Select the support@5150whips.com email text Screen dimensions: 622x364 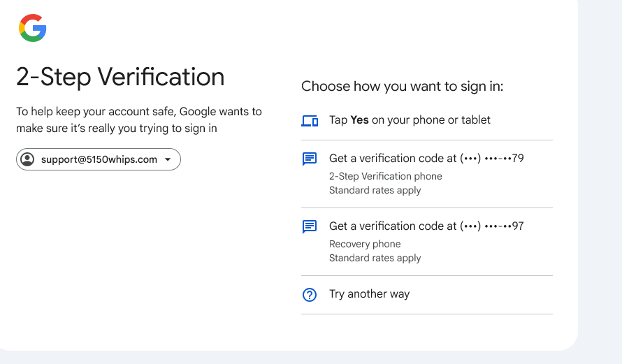(99, 159)
